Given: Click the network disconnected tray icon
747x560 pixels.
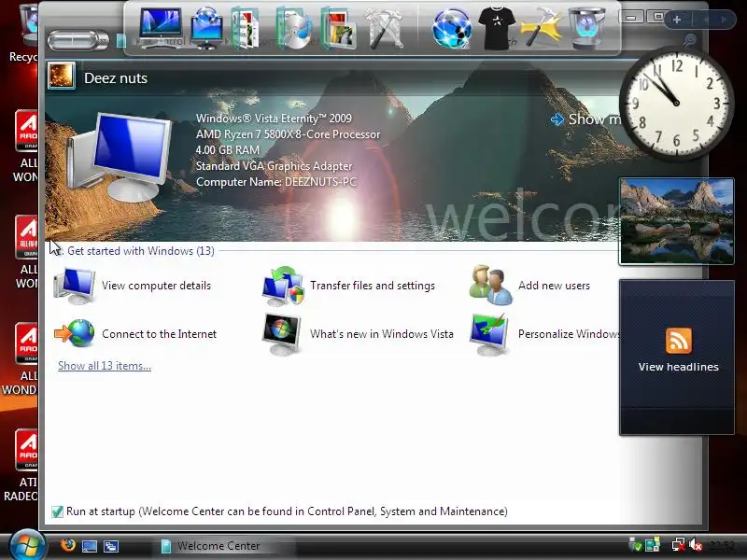Looking at the screenshot, I should 678,544.
